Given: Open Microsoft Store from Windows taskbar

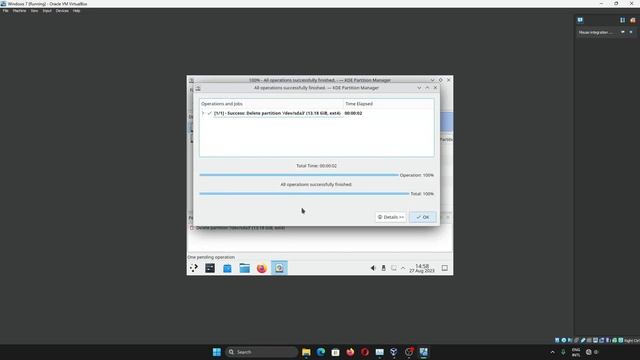Looking at the screenshot, I should pos(336,352).
